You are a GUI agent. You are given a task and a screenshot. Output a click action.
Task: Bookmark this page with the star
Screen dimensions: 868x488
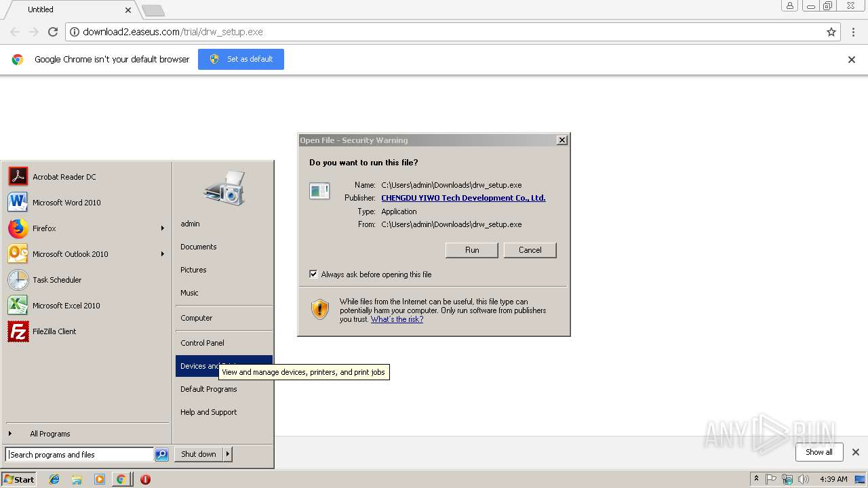click(831, 32)
